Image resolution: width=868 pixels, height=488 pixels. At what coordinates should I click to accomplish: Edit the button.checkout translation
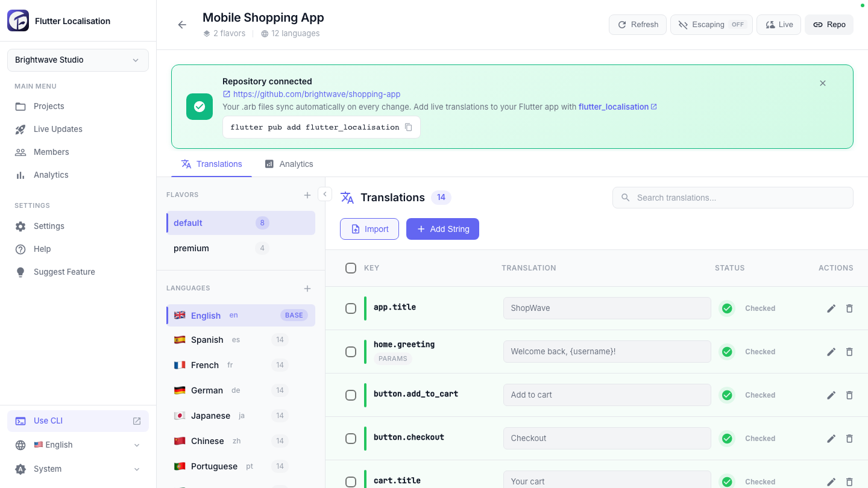[x=831, y=439]
